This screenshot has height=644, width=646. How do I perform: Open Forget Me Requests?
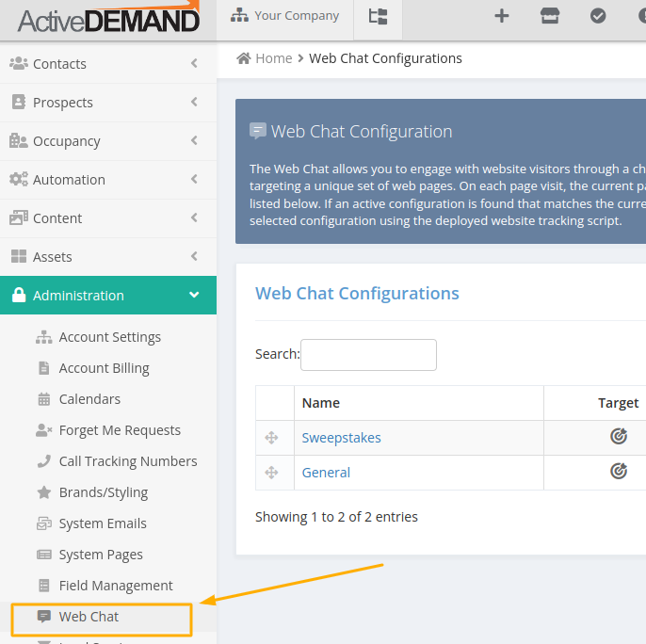coord(120,430)
